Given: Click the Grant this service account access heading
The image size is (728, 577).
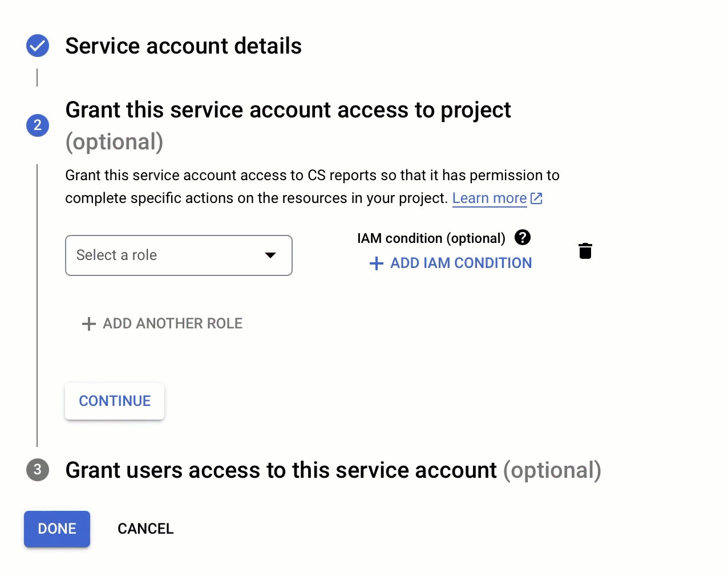Looking at the screenshot, I should tap(288, 109).
